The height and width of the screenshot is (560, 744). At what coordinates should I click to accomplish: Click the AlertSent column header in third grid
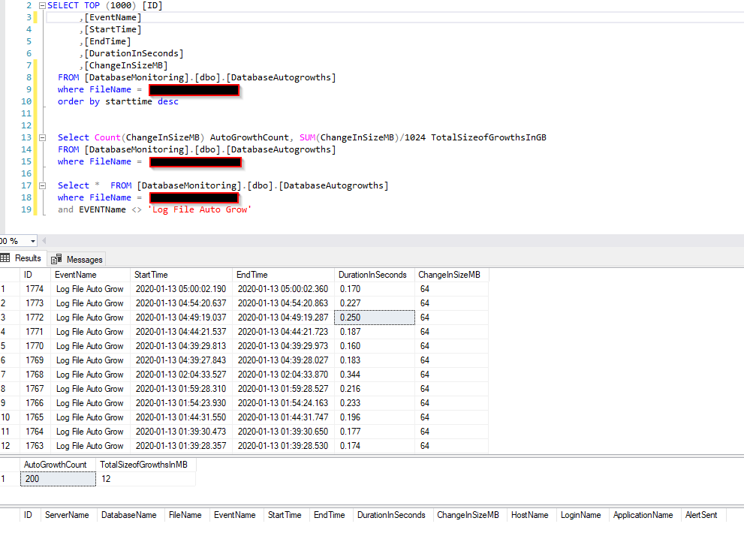(x=703, y=515)
